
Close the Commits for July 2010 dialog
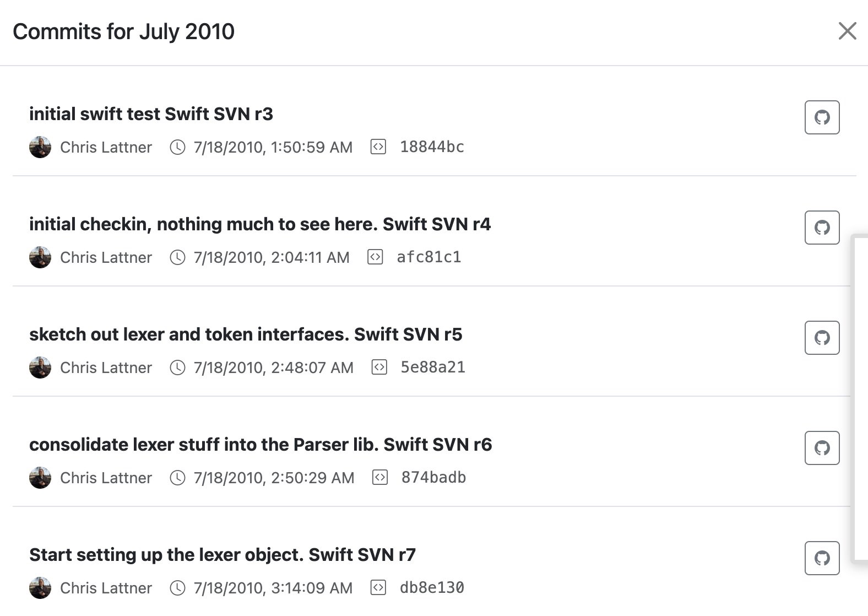(847, 31)
